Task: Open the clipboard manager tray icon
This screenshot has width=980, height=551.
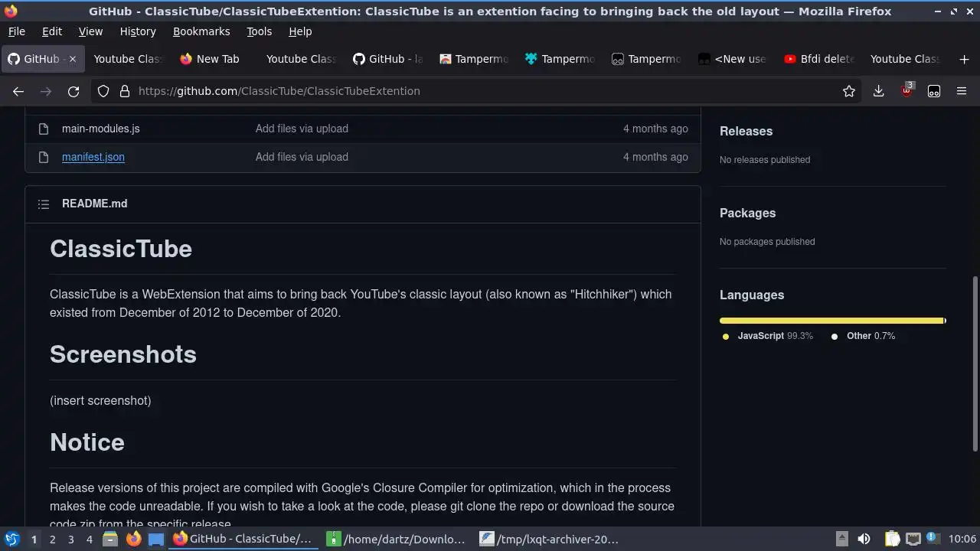Action: click(892, 539)
